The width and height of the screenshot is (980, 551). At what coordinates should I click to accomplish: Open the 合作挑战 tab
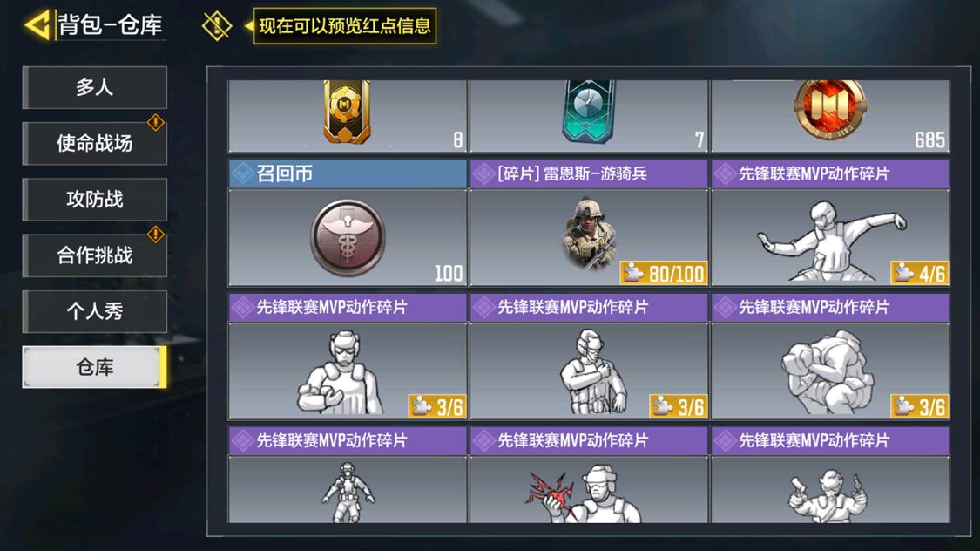pyautogui.click(x=94, y=255)
